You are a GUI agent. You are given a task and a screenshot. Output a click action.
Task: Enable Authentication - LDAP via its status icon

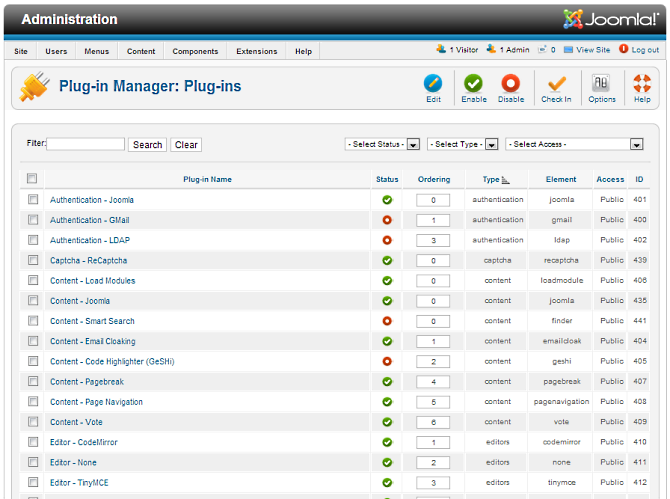(387, 240)
